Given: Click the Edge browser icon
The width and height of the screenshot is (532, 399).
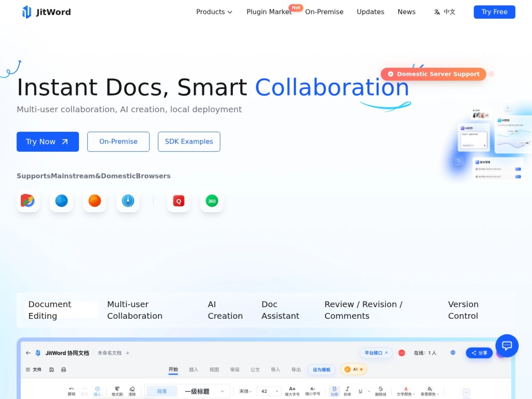Looking at the screenshot, I should coord(61,201).
